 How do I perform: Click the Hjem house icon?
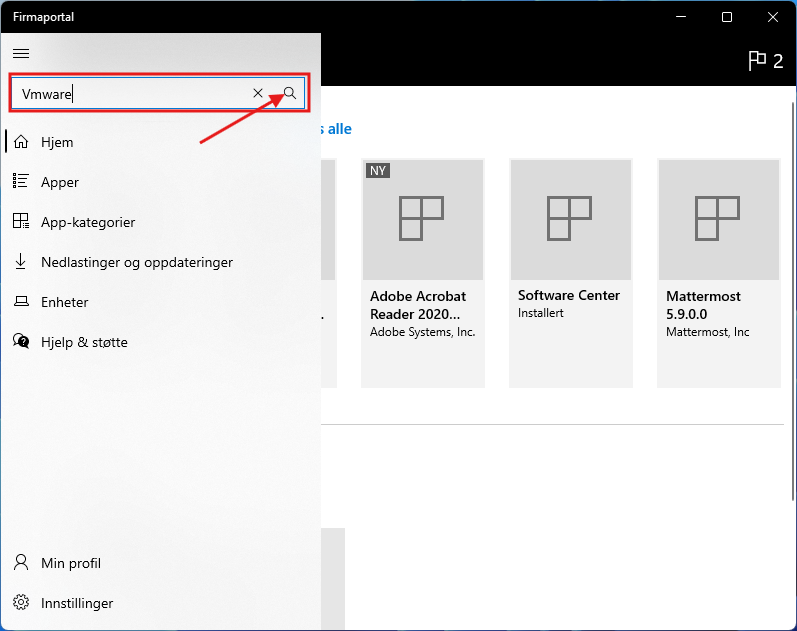(x=21, y=142)
